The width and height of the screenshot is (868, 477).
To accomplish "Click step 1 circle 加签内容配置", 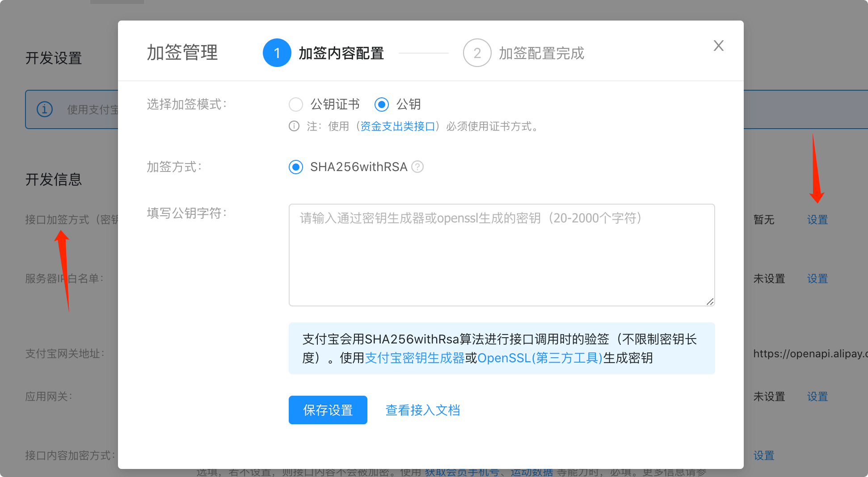I will tap(277, 53).
